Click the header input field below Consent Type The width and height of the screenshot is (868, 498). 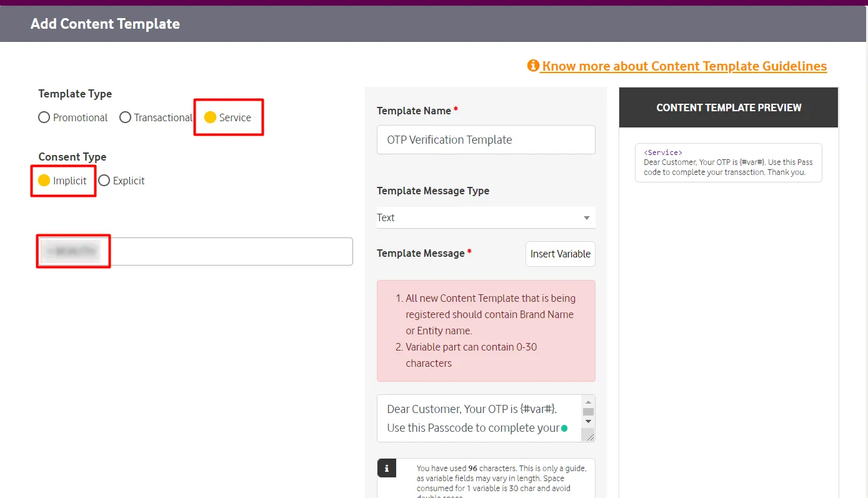pyautogui.click(x=194, y=251)
